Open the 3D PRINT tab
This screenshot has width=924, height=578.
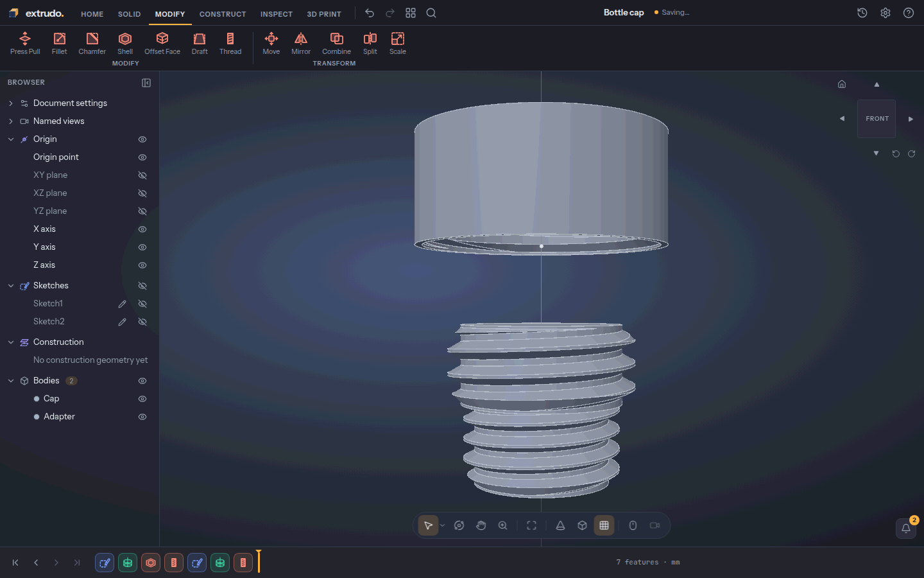[x=324, y=13]
